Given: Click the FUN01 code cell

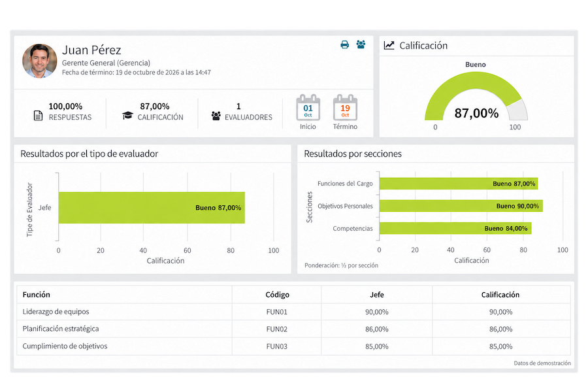Looking at the screenshot, I should [x=277, y=312].
